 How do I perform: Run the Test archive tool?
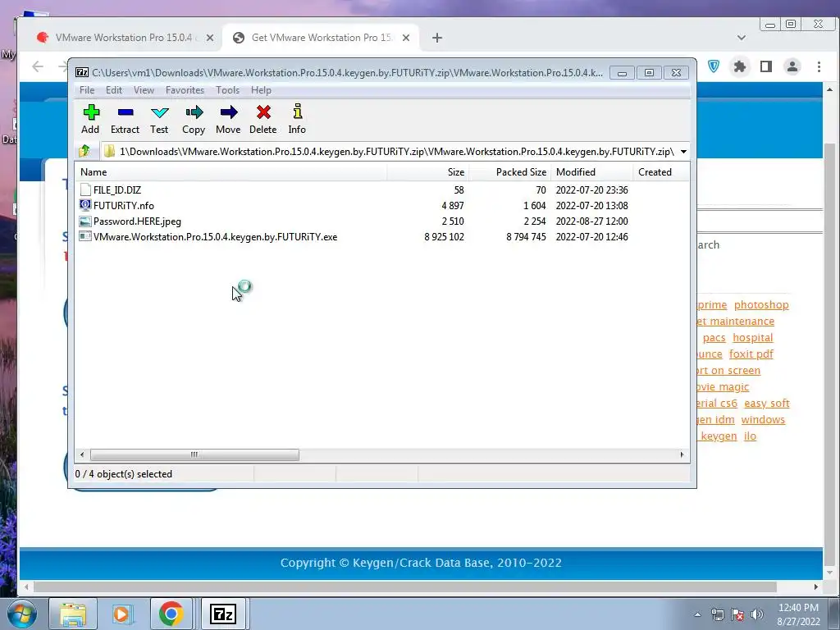(160, 112)
